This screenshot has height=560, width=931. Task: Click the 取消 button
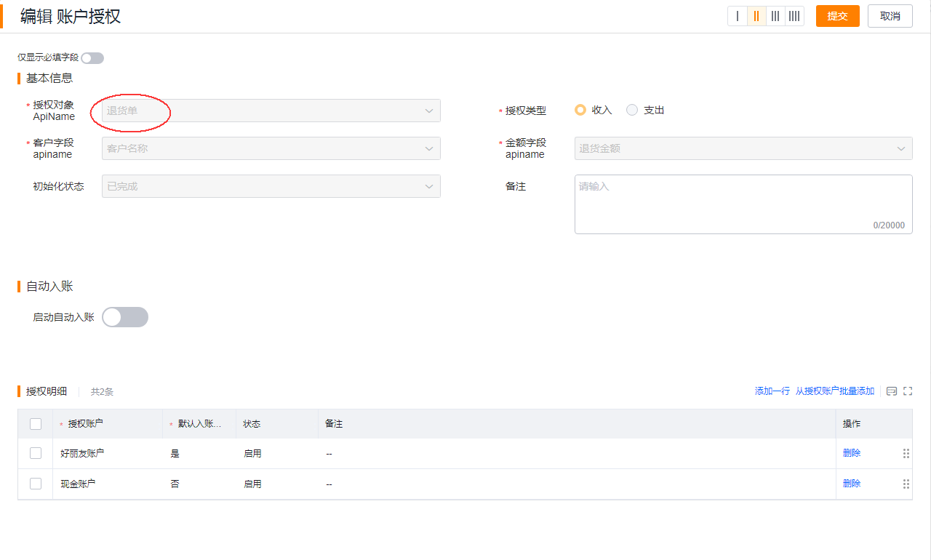(890, 15)
